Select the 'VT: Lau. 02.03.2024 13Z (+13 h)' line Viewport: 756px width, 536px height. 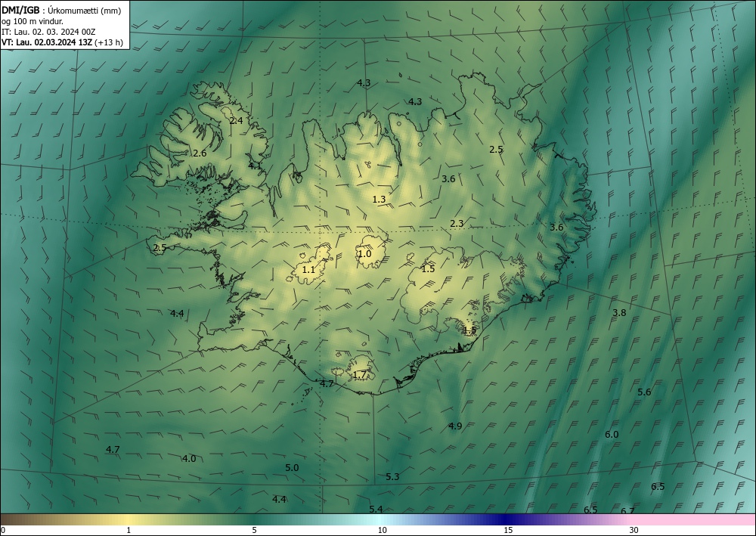click(62, 42)
